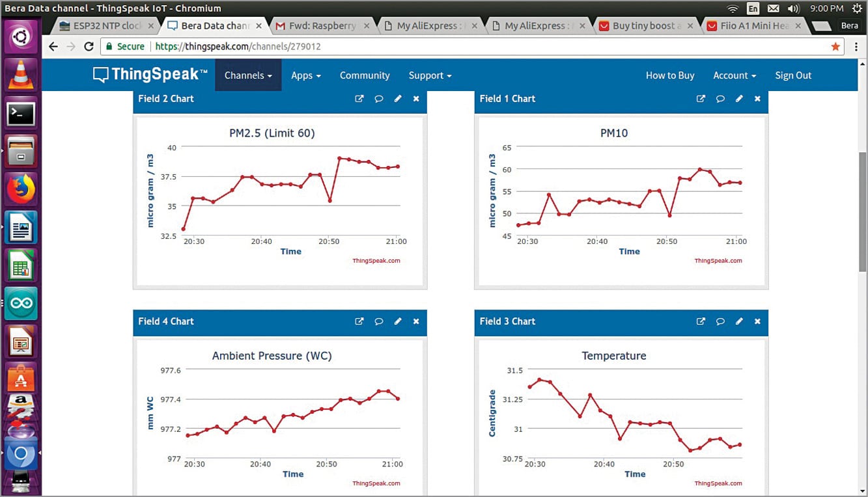
Task: Remove the Field 2 Chart widget
Action: [x=416, y=99]
